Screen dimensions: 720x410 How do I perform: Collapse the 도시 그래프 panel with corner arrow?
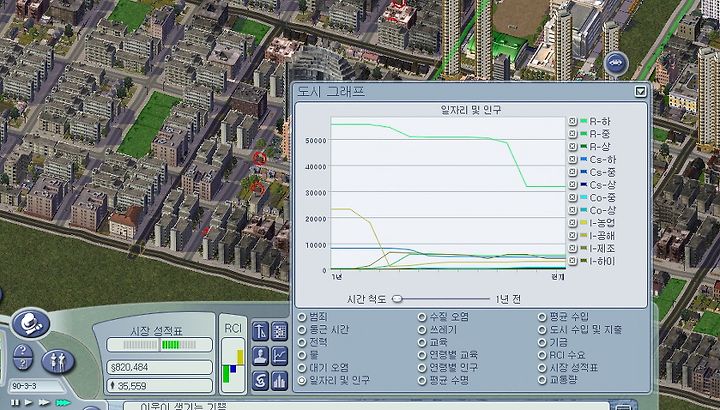641,91
